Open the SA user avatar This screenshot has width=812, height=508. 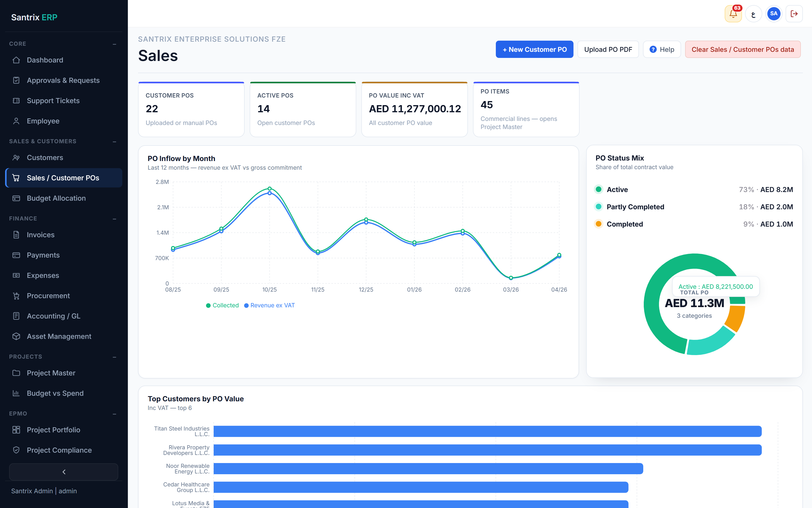(x=774, y=14)
